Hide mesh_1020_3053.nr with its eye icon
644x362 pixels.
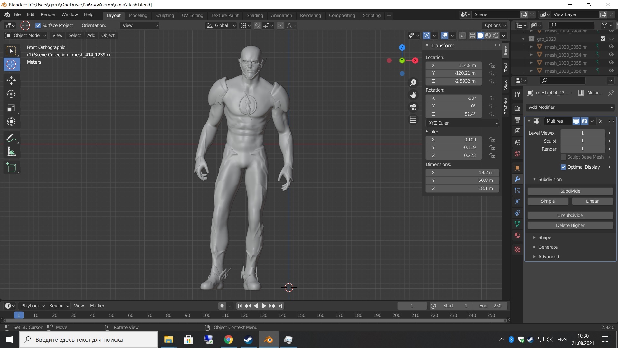pyautogui.click(x=611, y=47)
